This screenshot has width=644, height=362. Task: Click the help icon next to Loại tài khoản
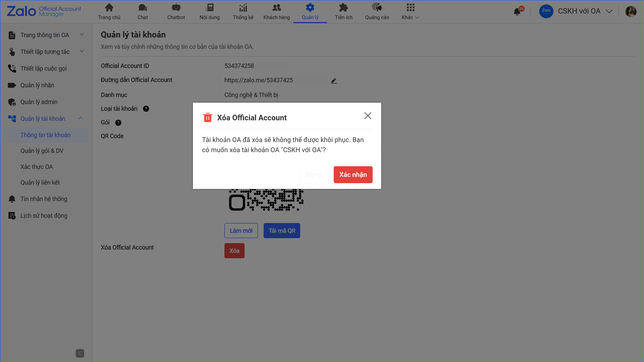pos(146,109)
